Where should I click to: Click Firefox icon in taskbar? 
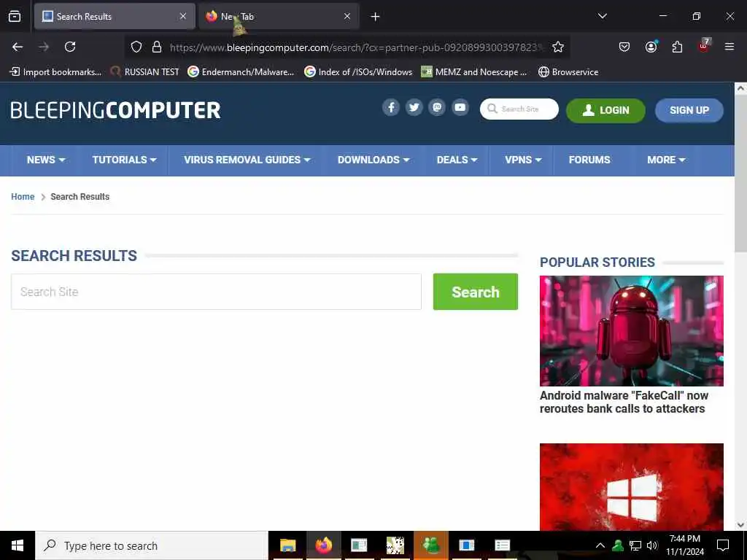(x=323, y=545)
